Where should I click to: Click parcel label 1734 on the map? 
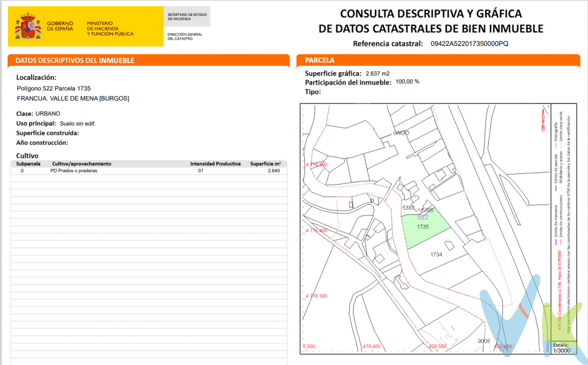[x=436, y=255]
